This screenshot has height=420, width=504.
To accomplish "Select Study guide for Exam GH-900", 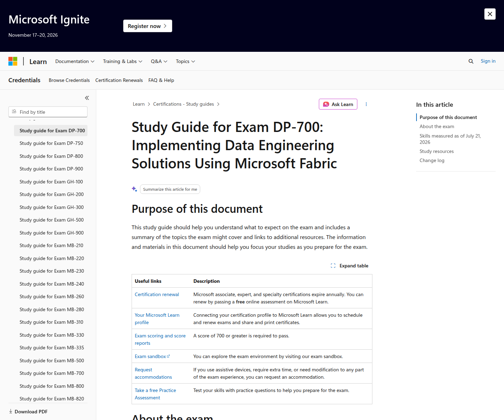I will point(51,233).
